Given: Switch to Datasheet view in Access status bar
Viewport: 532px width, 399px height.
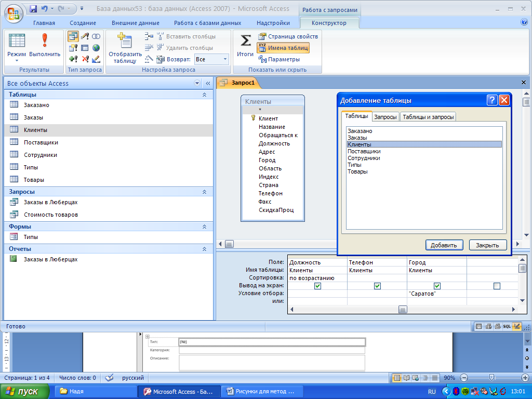Looking at the screenshot, I should pyautogui.click(x=478, y=326).
